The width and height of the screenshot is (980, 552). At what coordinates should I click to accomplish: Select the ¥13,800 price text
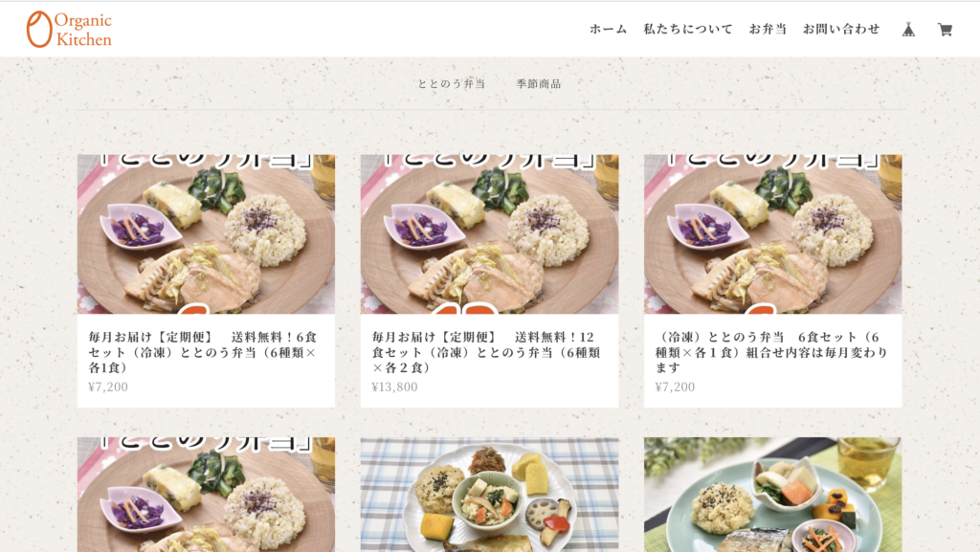coord(395,386)
